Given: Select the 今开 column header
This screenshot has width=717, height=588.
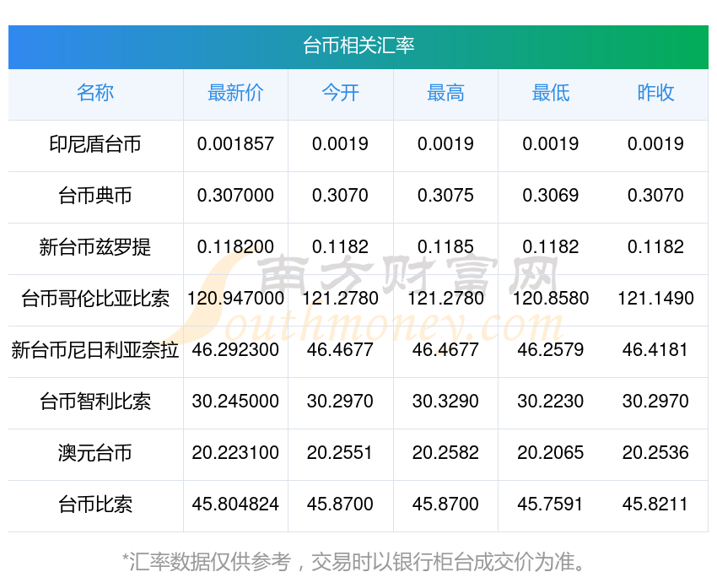Looking at the screenshot, I should (340, 93).
